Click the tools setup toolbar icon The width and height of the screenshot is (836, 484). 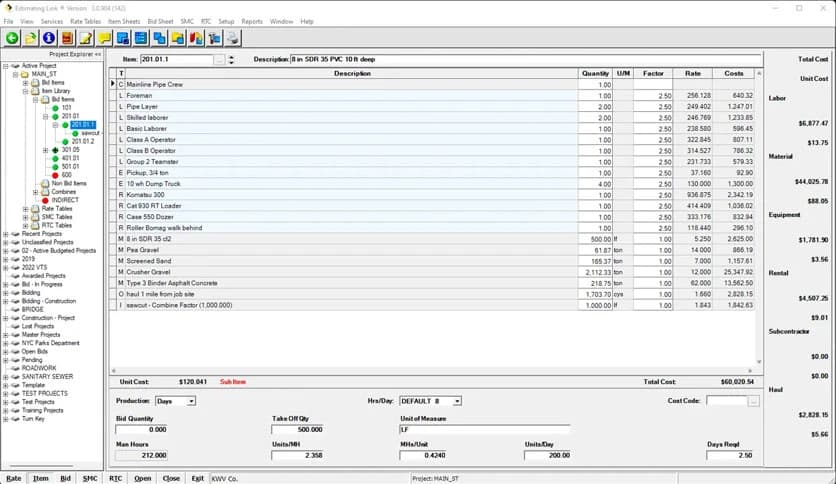(214, 38)
